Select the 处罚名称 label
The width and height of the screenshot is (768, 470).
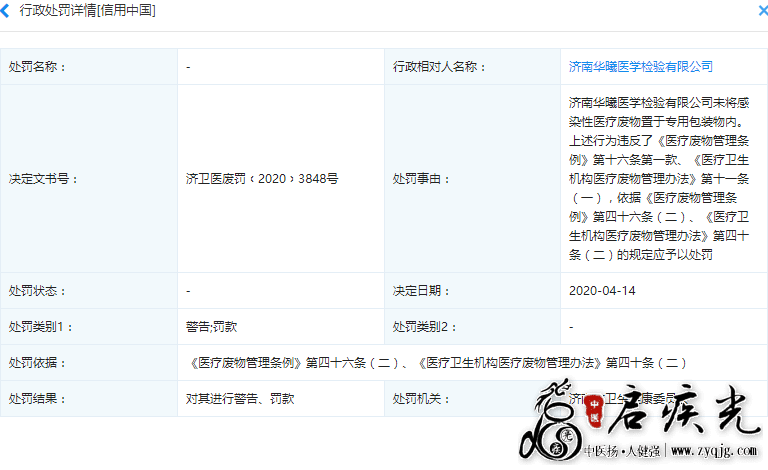[x=37, y=67]
